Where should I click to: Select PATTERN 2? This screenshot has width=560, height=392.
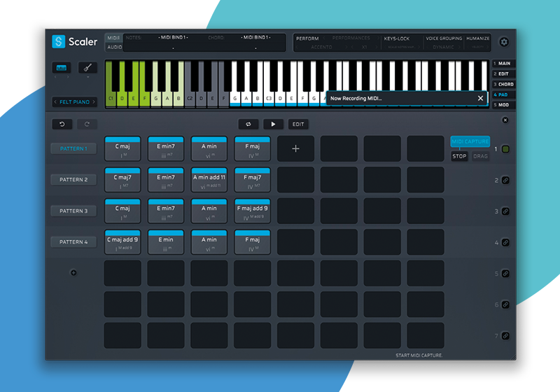click(73, 180)
